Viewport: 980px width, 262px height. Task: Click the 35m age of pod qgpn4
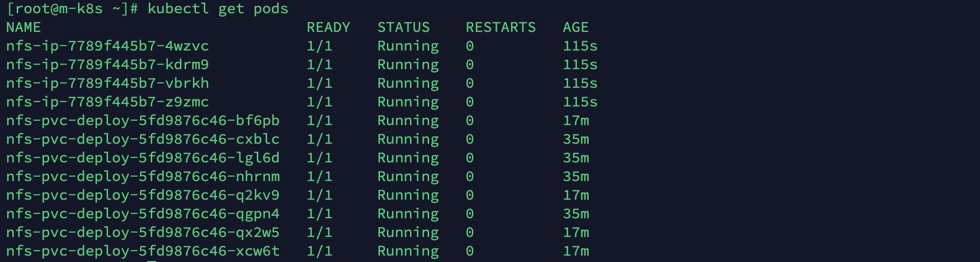click(x=576, y=214)
